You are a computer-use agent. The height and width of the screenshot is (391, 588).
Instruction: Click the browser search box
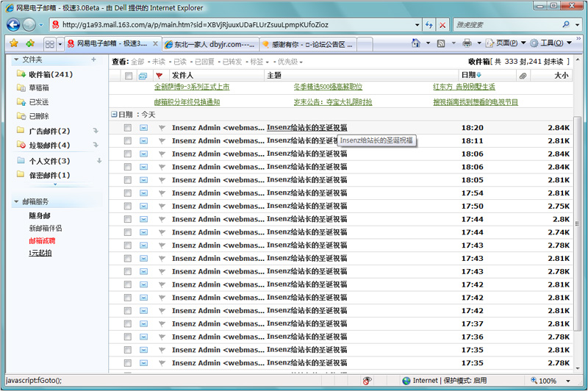(x=508, y=25)
